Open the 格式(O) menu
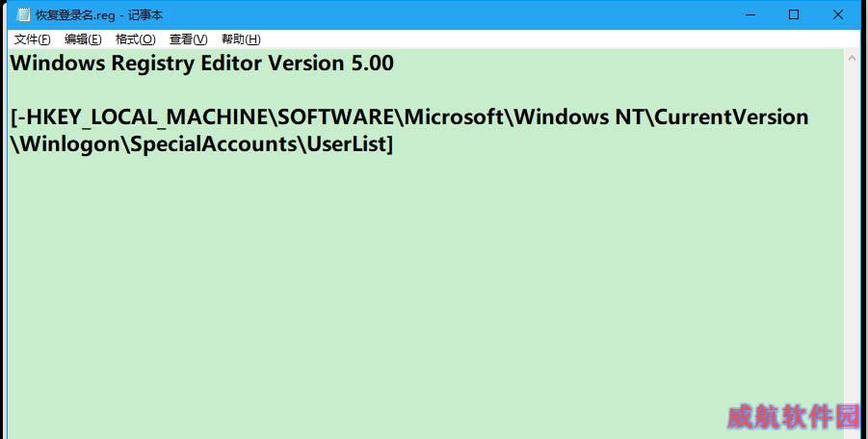 [x=135, y=39]
